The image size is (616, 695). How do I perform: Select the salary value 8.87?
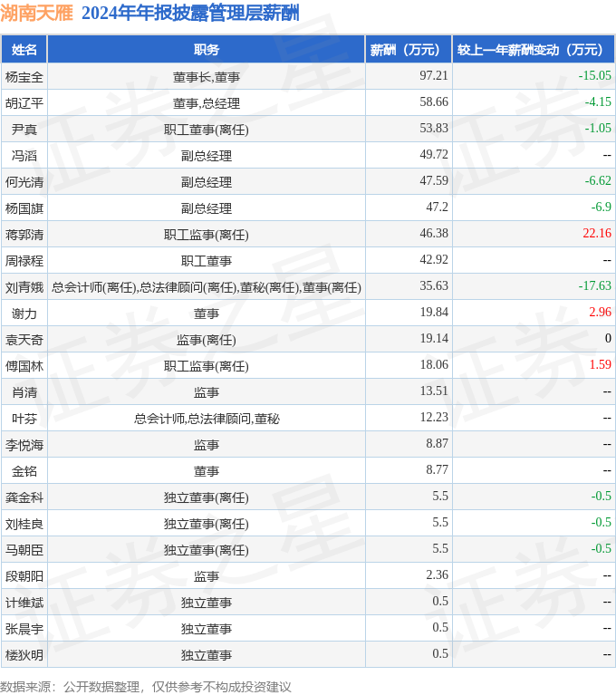(437, 443)
